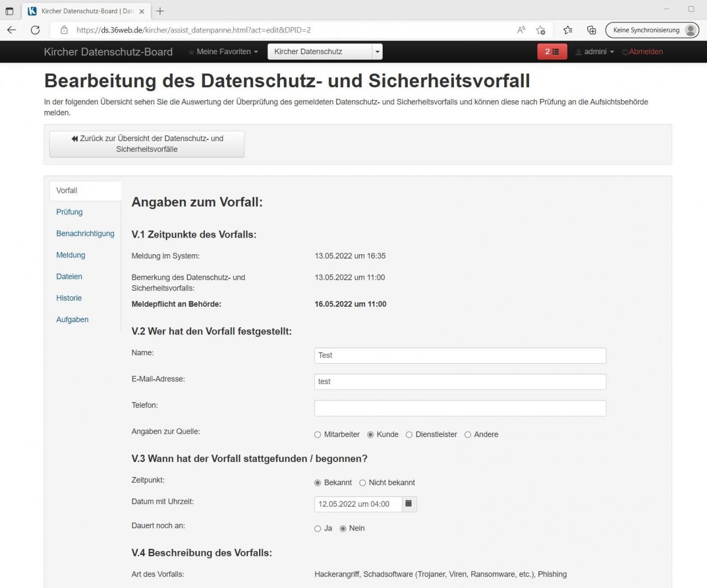Maximize the browser window
707x588 pixels.
click(x=691, y=9)
